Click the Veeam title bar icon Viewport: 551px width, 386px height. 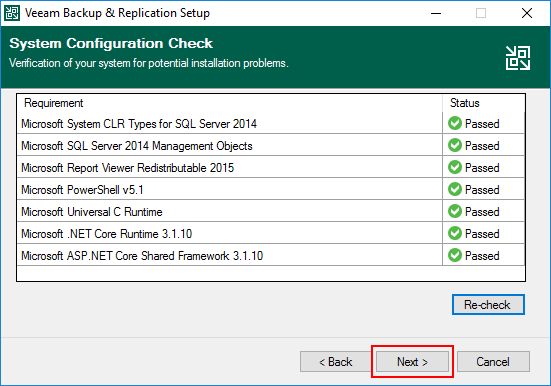point(12,13)
